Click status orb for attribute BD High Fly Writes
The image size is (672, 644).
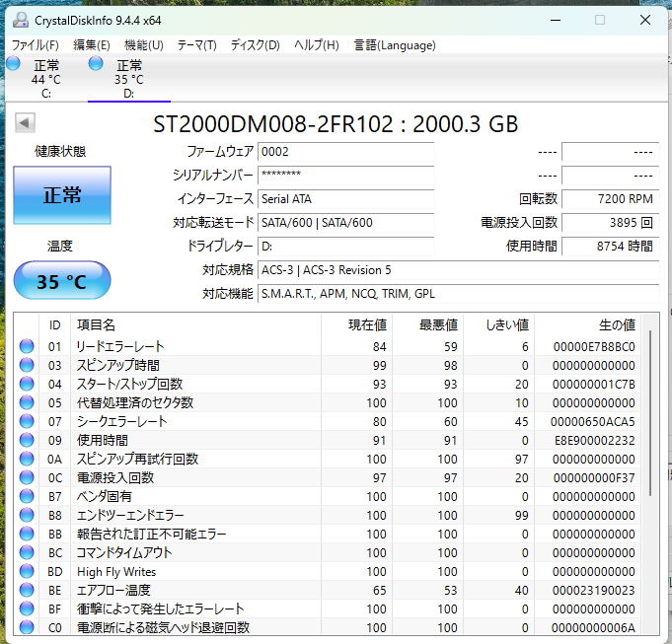27,571
